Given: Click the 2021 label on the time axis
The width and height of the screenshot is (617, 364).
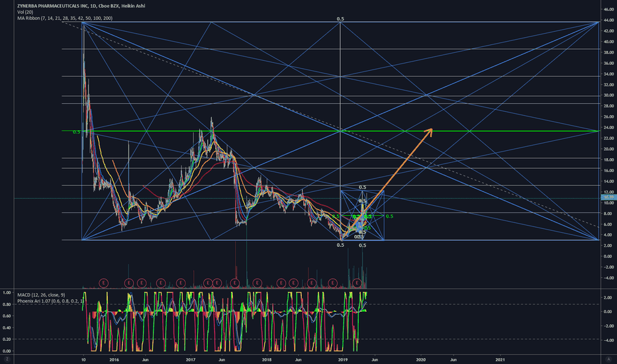Looking at the screenshot, I should point(500,359).
